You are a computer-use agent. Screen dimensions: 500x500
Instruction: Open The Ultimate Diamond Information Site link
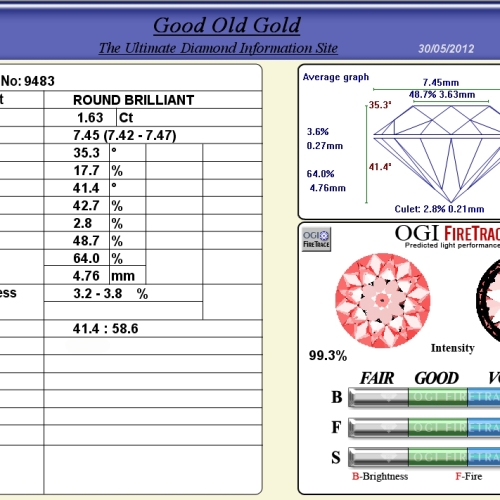[x=218, y=48]
